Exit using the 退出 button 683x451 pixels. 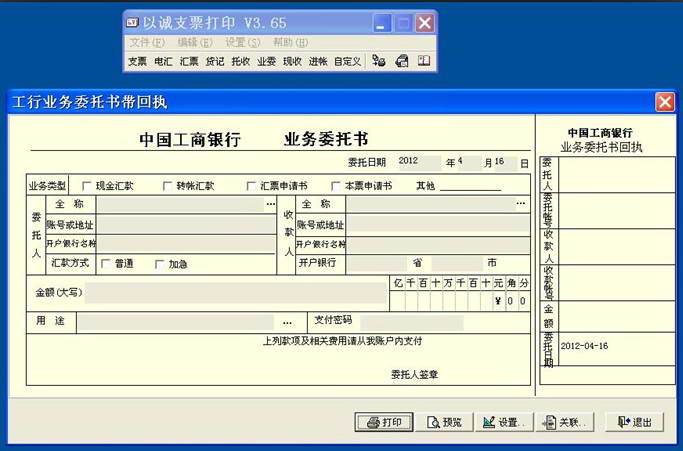(634, 422)
